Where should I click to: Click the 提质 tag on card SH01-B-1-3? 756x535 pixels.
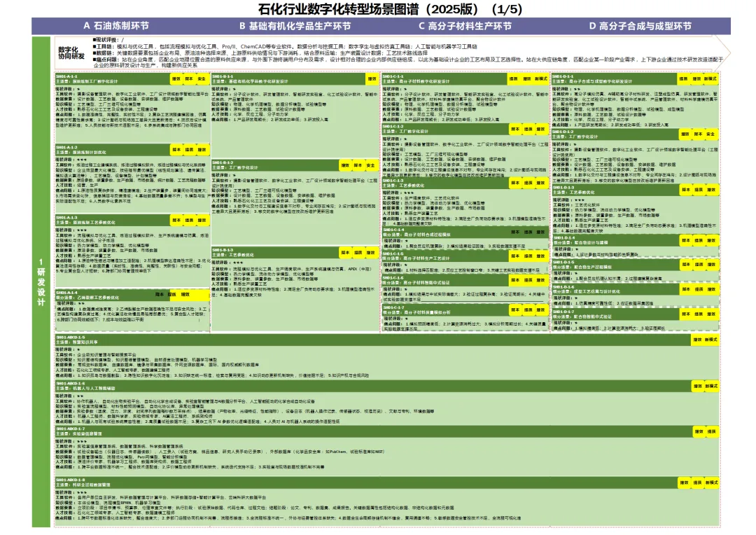(358, 252)
